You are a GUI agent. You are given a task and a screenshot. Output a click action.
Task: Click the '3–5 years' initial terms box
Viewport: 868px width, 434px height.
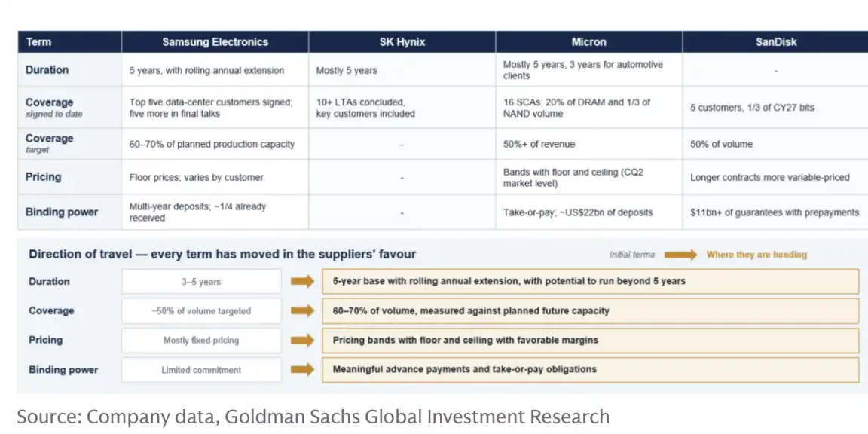(201, 282)
